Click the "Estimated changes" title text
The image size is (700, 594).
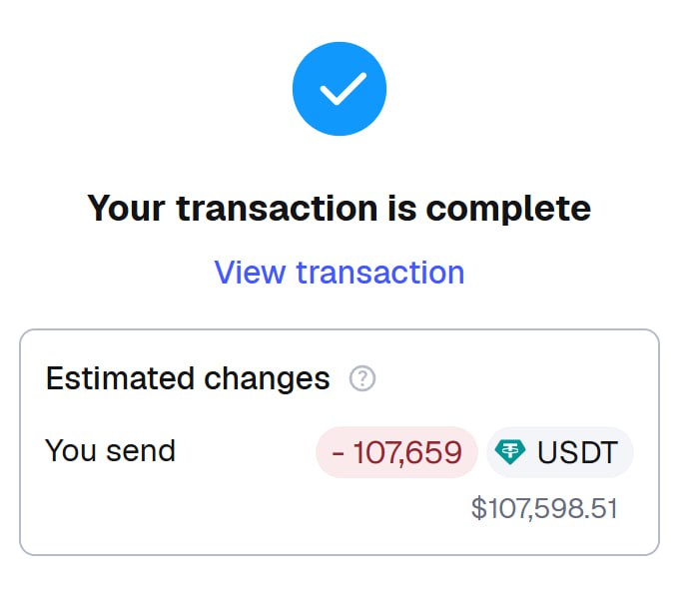[188, 379]
